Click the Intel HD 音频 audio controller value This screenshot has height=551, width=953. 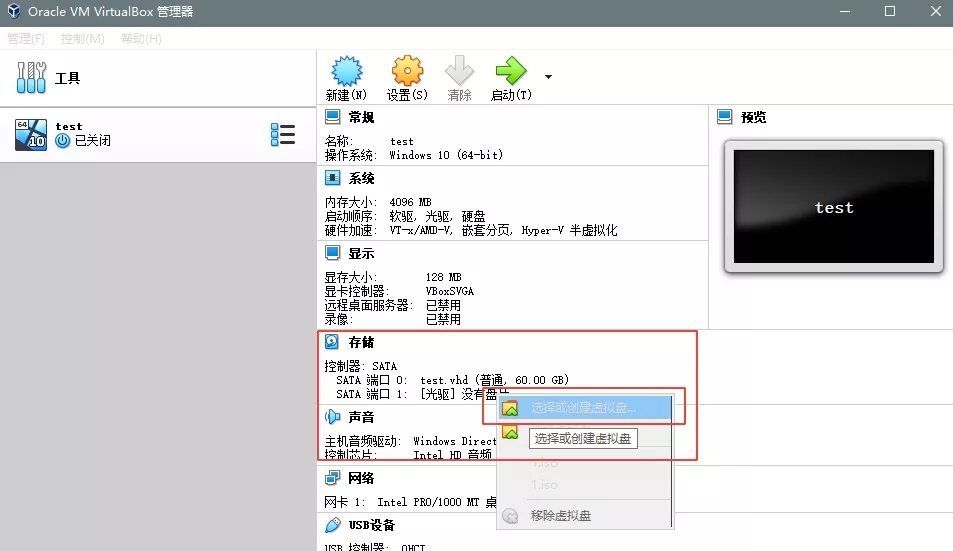pyautogui.click(x=452, y=455)
